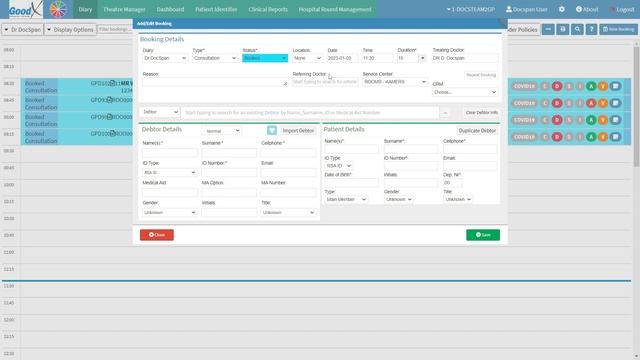Viewport: 640px width, 360px height.
Task: Open the Patient Identifier menu
Action: [x=216, y=9]
